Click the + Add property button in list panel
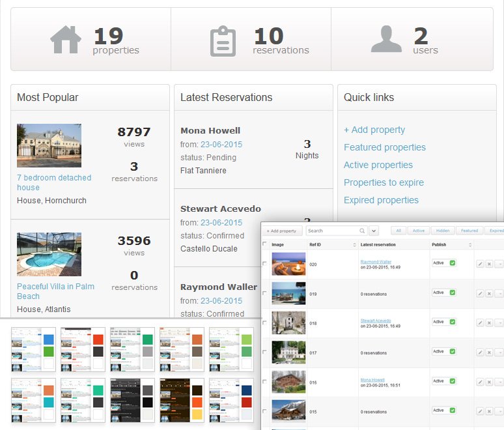This screenshot has width=504, height=430. (x=283, y=231)
